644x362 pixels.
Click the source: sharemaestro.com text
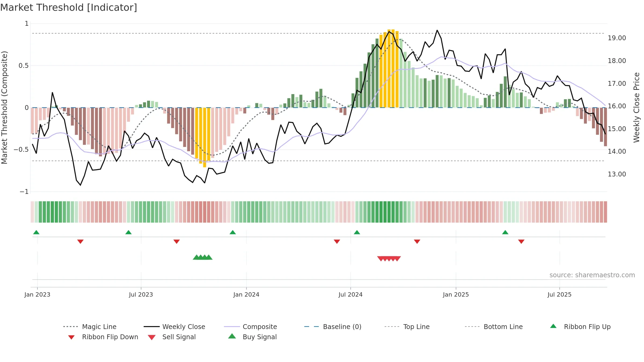[x=592, y=275]
